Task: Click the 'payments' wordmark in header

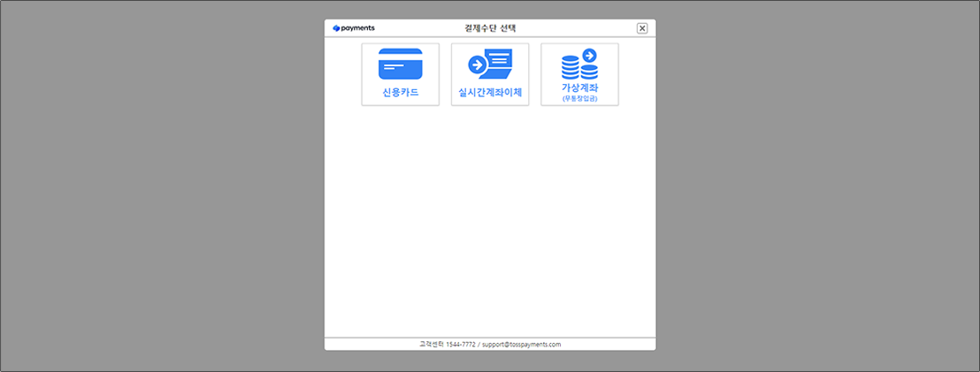Action: click(358, 28)
